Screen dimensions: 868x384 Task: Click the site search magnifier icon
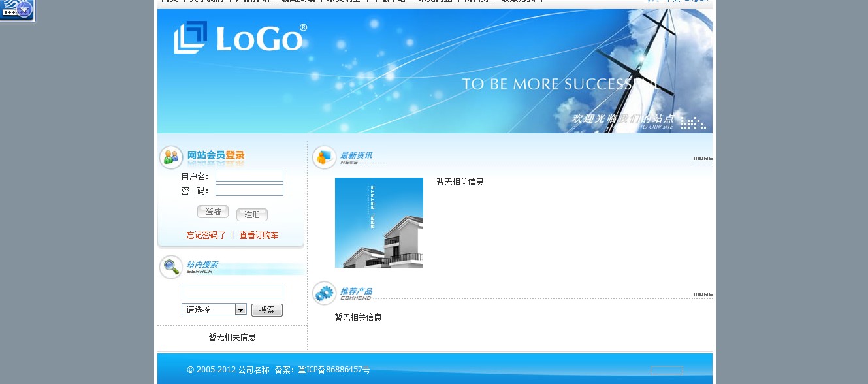[x=171, y=267]
